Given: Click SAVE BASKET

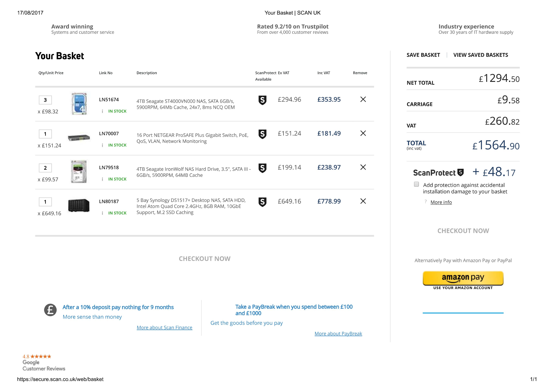Looking at the screenshot, I should [x=423, y=55].
